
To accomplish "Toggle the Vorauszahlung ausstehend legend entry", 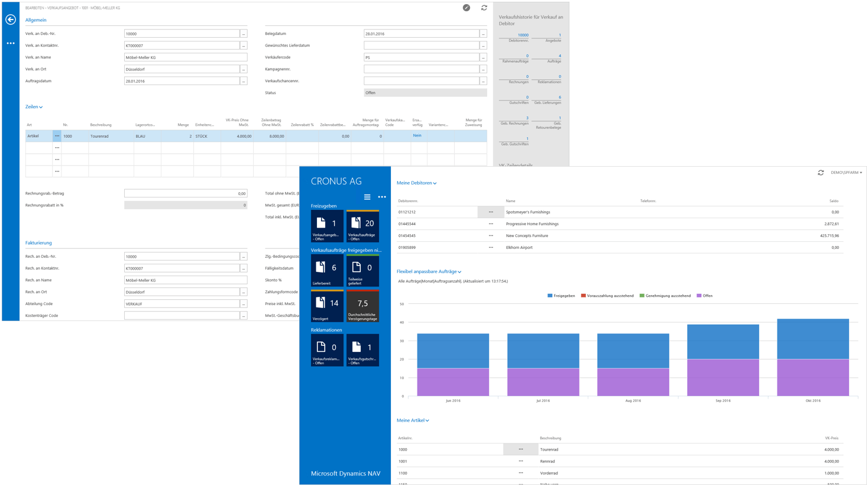I will click(x=607, y=296).
